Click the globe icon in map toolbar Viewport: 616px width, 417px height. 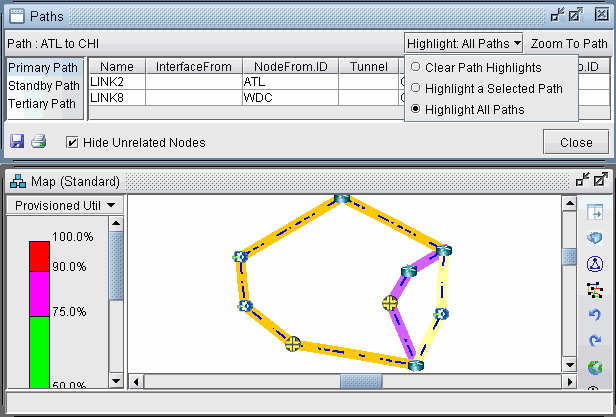click(595, 367)
